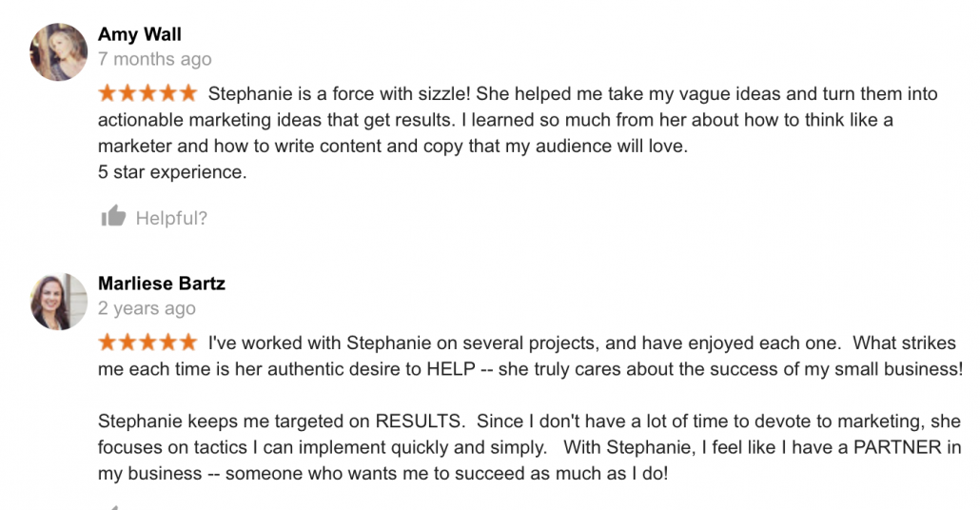Click the fifth star in Marliese Bartz's rating
Image resolution: width=980 pixels, height=510 pixels.
coord(188,343)
